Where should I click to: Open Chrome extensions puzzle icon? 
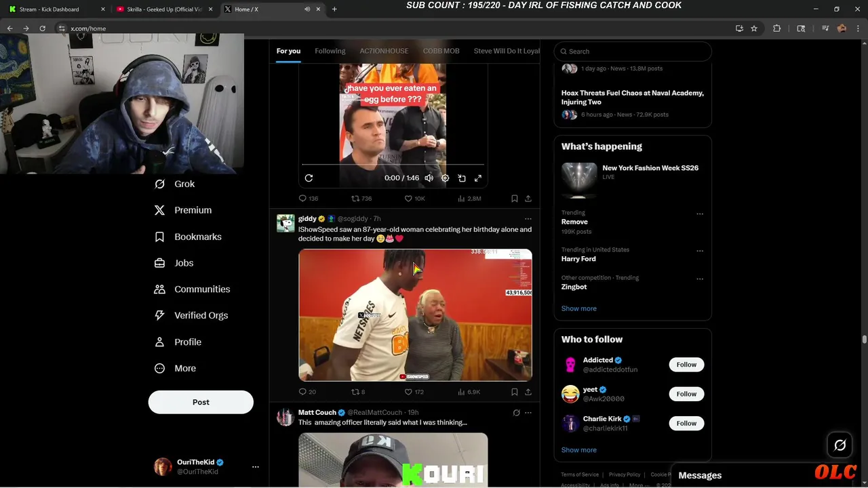click(777, 28)
